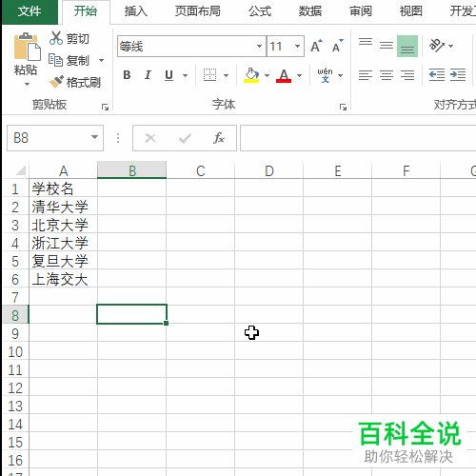Expand fill color dropdown arrow

(x=267, y=75)
